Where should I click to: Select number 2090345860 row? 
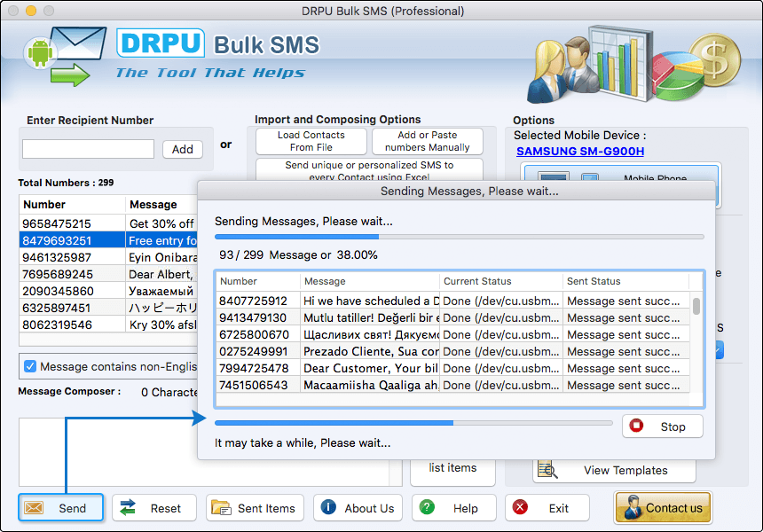coord(108,291)
